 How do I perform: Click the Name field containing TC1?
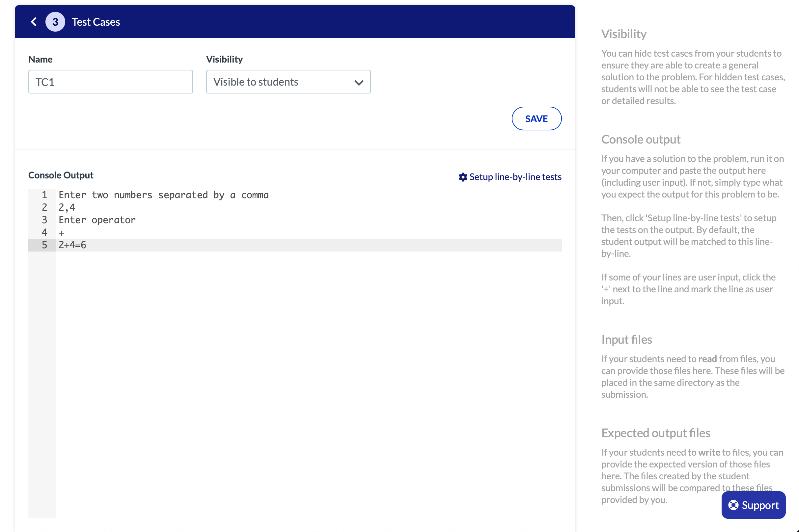[x=111, y=82]
